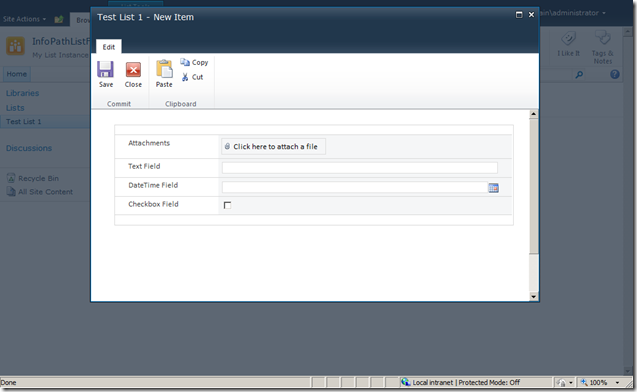Open the status bar security dropdown arrow
The image size is (637, 392).
570,382
